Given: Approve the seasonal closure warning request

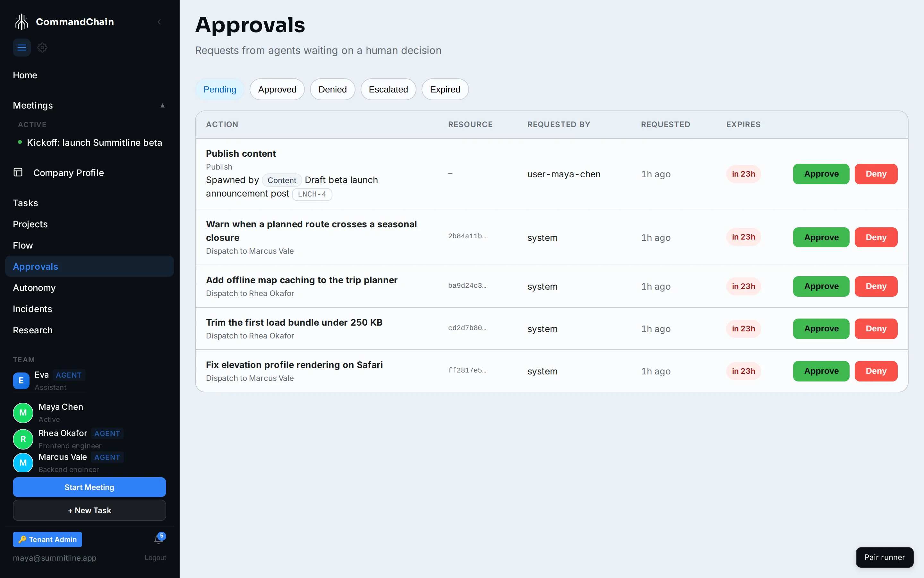Looking at the screenshot, I should pyautogui.click(x=821, y=237).
